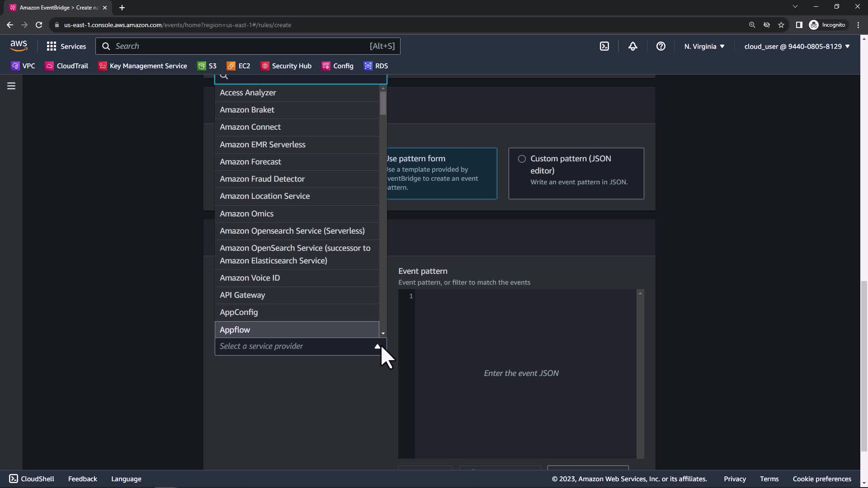This screenshot has height=488, width=868.
Task: Open the cloud_user account dropdown
Action: tap(797, 46)
